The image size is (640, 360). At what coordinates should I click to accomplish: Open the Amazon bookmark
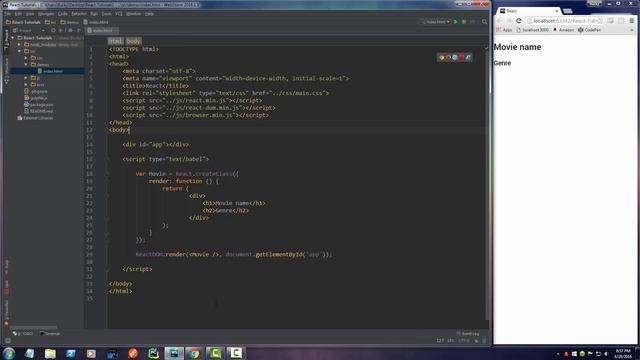[563, 30]
